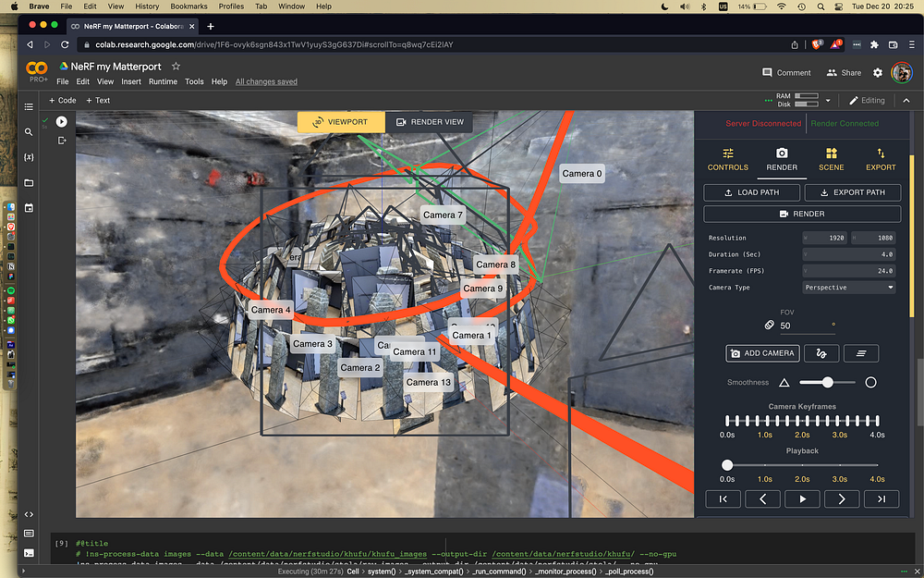
Task: Add a Code cell
Action: [63, 100]
